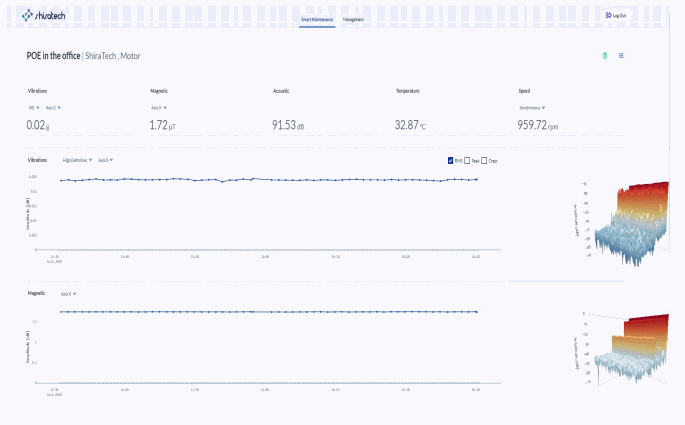Click the green trash delete icon

point(604,56)
